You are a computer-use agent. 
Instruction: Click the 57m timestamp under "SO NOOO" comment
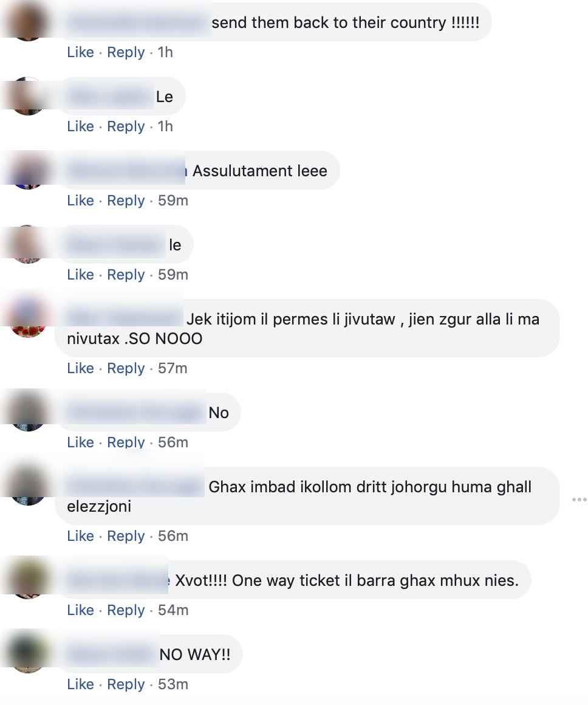tap(173, 368)
